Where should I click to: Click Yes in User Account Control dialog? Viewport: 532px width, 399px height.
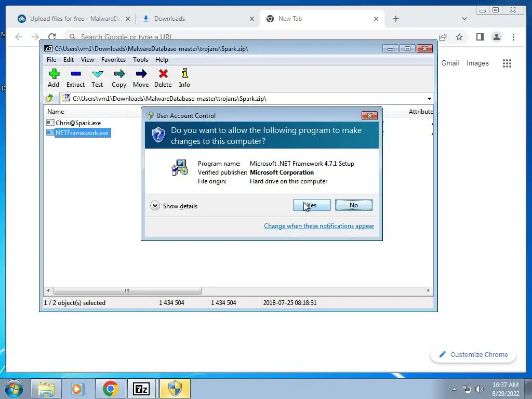(x=312, y=205)
